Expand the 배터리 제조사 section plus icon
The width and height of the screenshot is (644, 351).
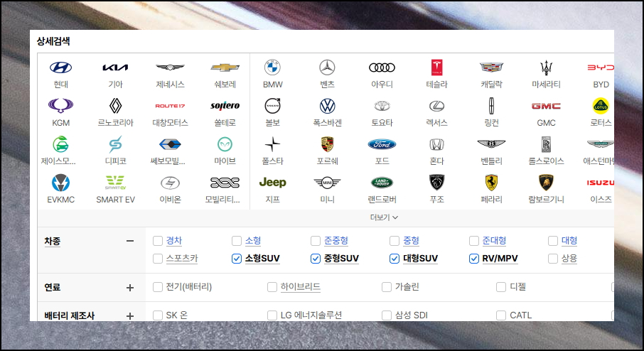tap(130, 316)
